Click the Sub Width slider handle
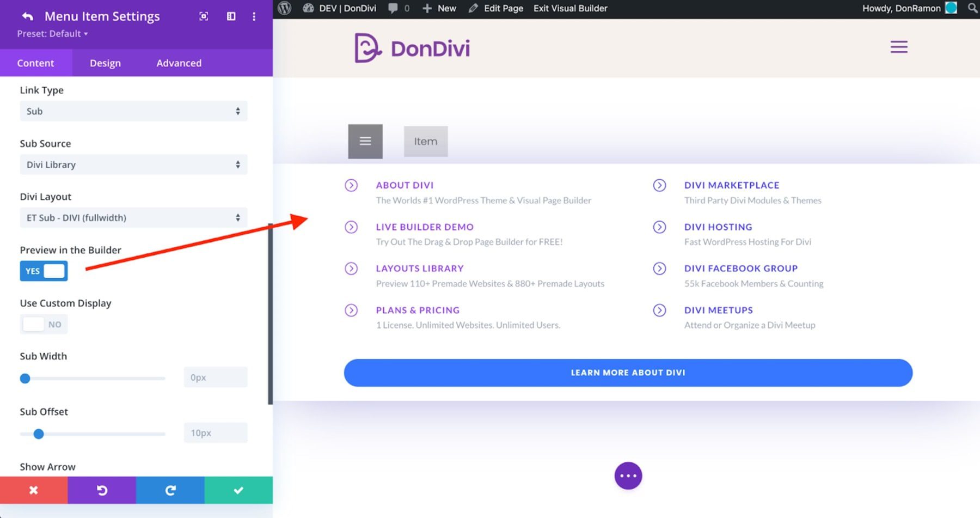This screenshot has height=518, width=980. 25,379
